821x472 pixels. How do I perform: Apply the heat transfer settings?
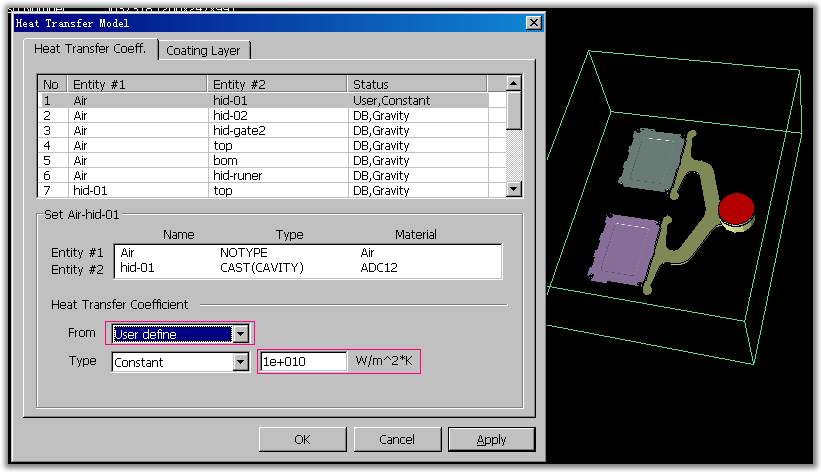(x=492, y=439)
